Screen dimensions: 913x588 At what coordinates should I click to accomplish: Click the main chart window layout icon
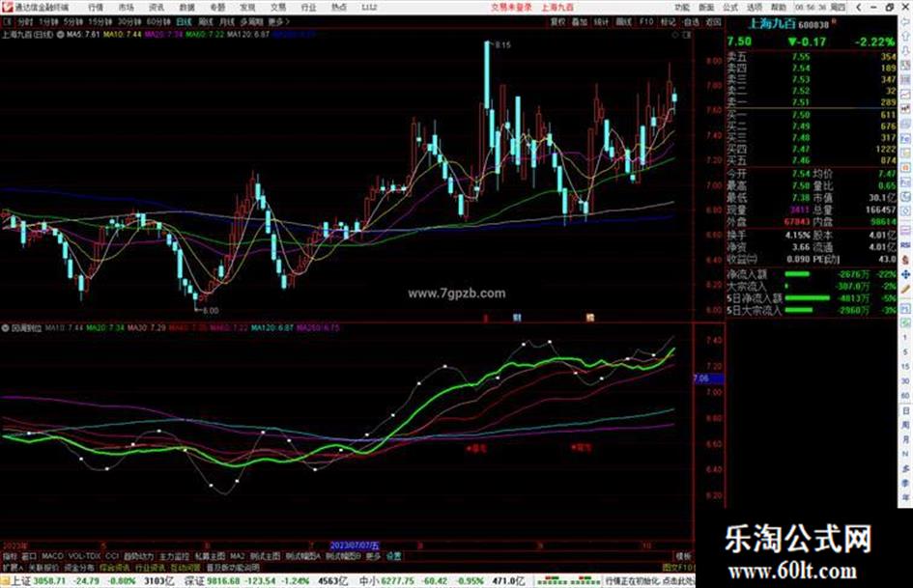[x=687, y=35]
